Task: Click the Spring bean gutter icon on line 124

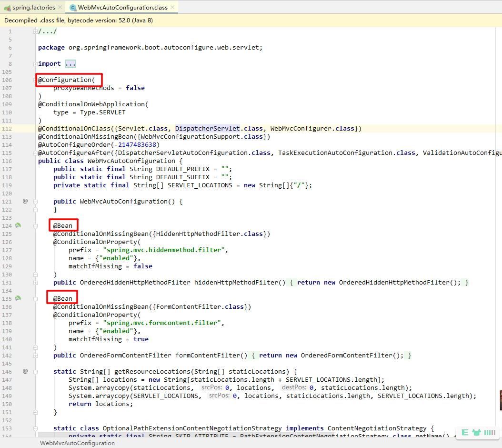Action: pos(18,225)
